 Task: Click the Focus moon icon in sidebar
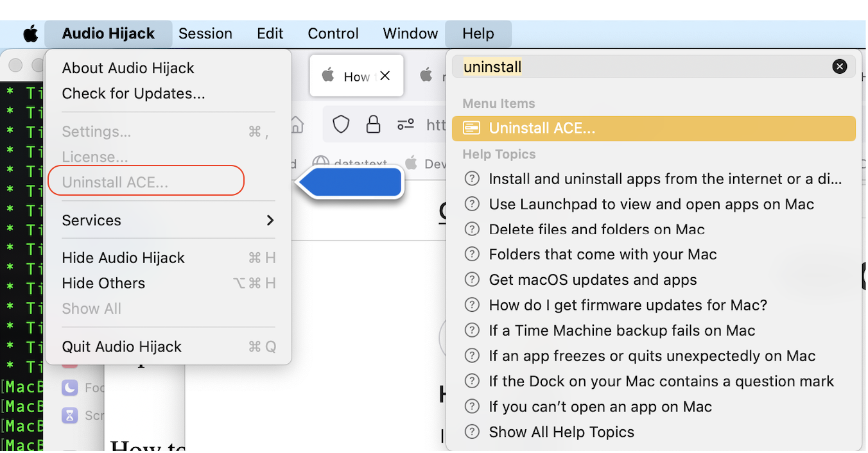coord(70,388)
